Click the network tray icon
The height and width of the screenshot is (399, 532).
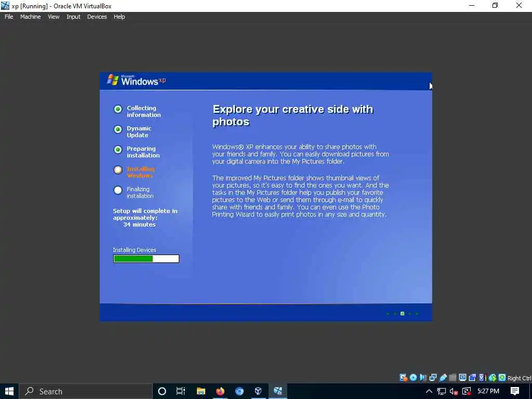[x=442, y=391]
